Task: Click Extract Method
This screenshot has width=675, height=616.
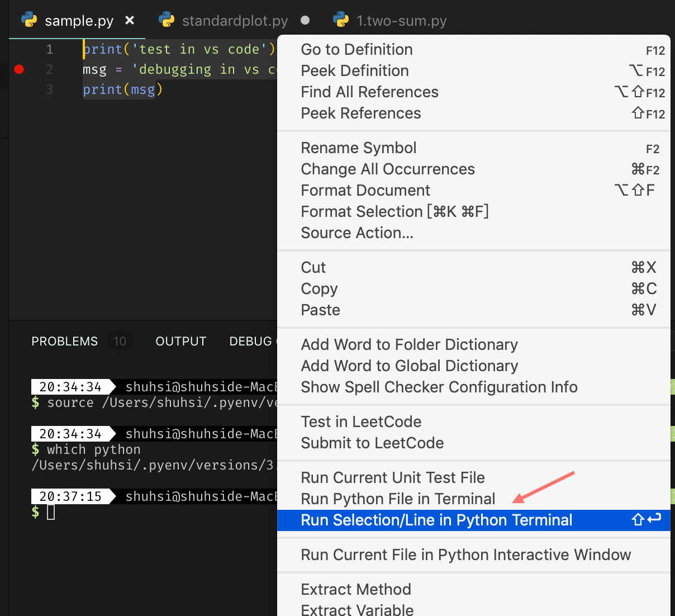Action: [356, 589]
